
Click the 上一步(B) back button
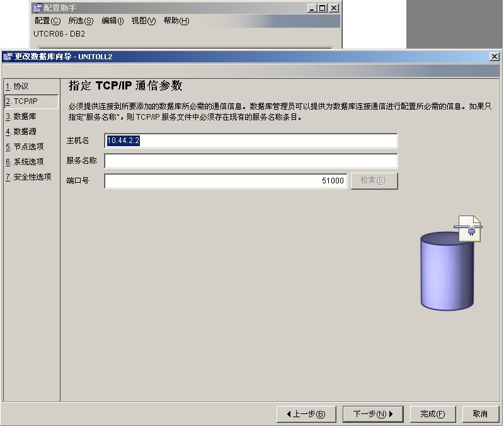pos(306,414)
